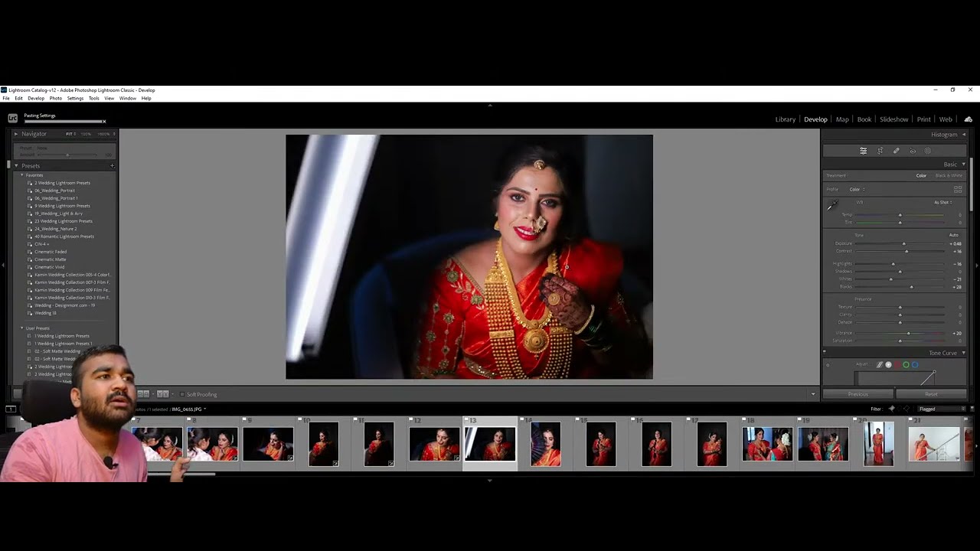The width and height of the screenshot is (980, 551).
Task: Add a new preset with plus icon
Action: 112,165
